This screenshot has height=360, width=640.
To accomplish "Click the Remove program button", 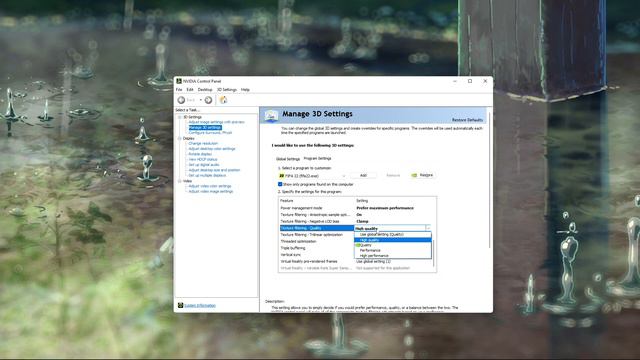I will (393, 176).
